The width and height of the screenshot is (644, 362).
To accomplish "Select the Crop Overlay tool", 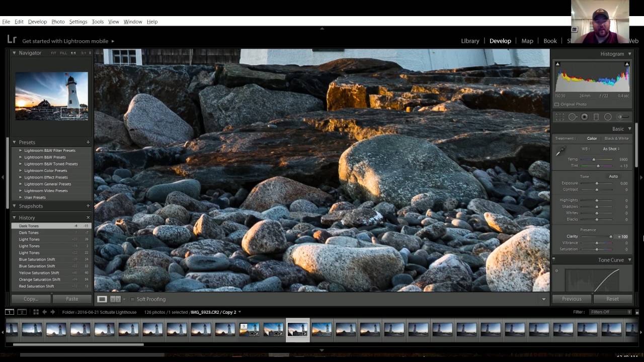I will tap(560, 117).
